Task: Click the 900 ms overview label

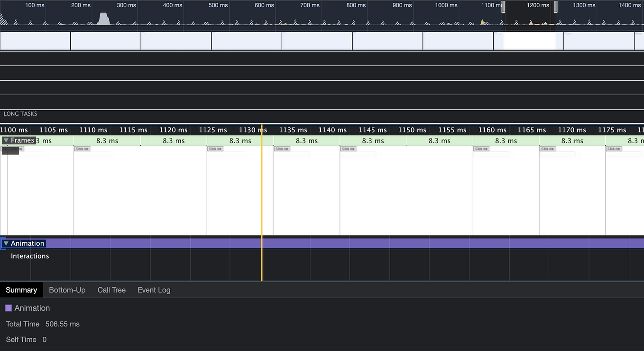Action: (402, 5)
